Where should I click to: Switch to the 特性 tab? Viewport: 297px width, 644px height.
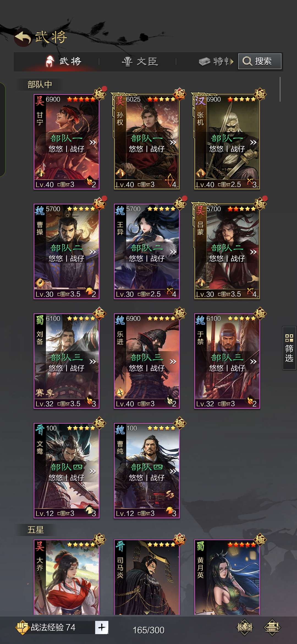tap(216, 61)
